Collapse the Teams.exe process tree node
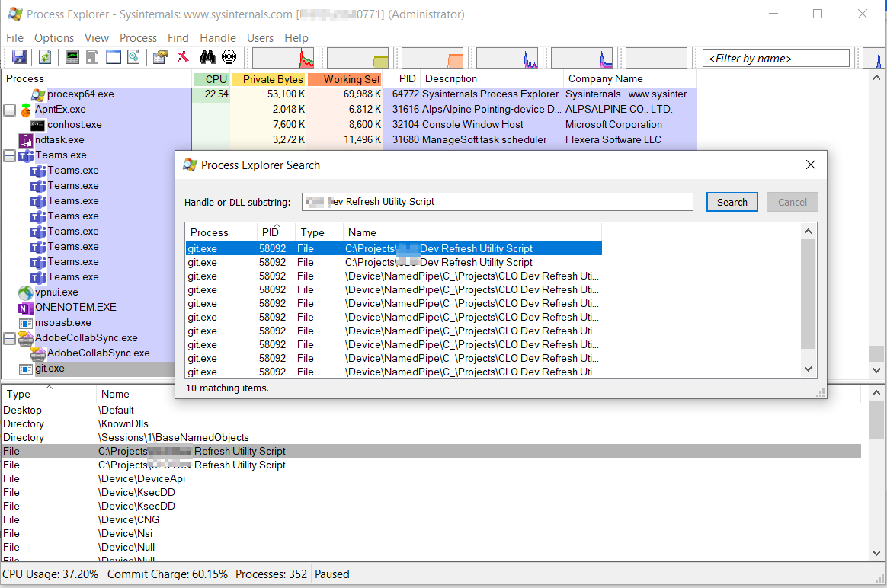This screenshot has width=887, height=588. tap(10, 155)
